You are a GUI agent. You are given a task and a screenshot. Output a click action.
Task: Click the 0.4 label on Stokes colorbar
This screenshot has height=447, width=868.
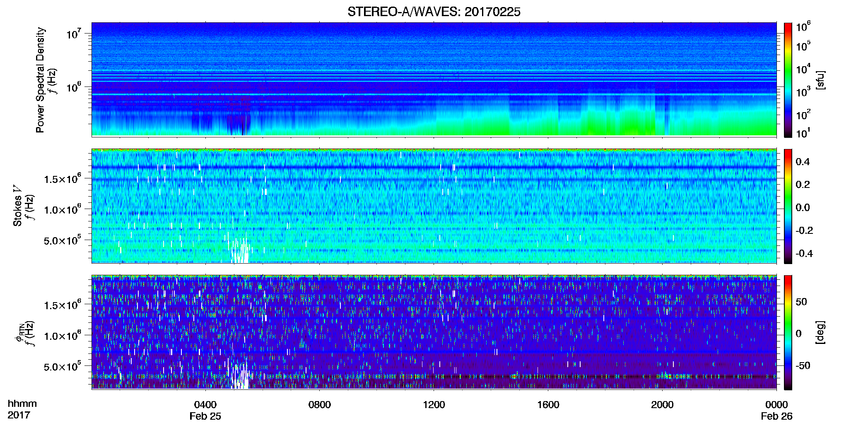(803, 162)
